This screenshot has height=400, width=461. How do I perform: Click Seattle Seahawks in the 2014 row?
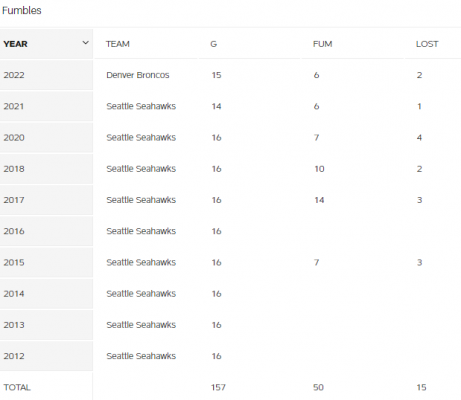pos(141,294)
